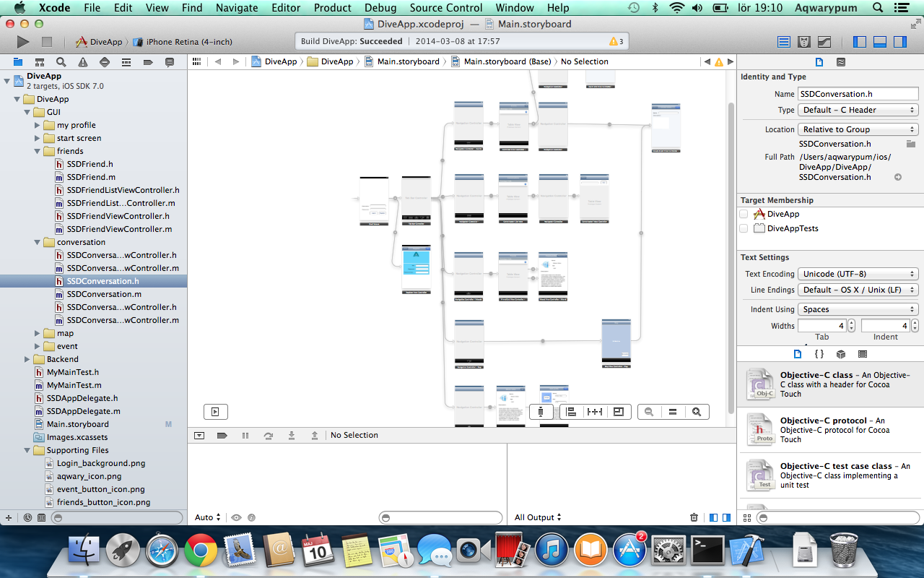Open the Type dropdown showing Default - C Header

point(858,110)
